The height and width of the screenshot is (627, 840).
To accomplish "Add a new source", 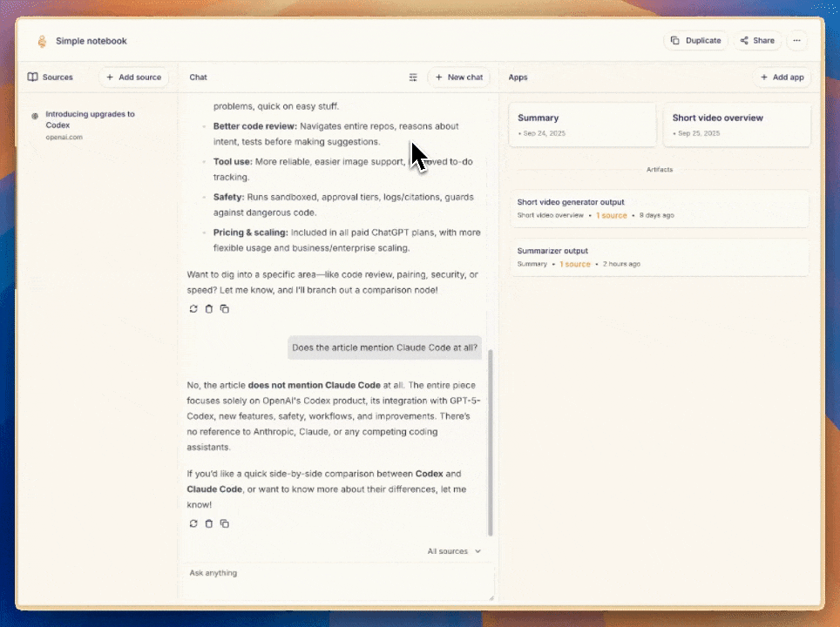I will [133, 78].
